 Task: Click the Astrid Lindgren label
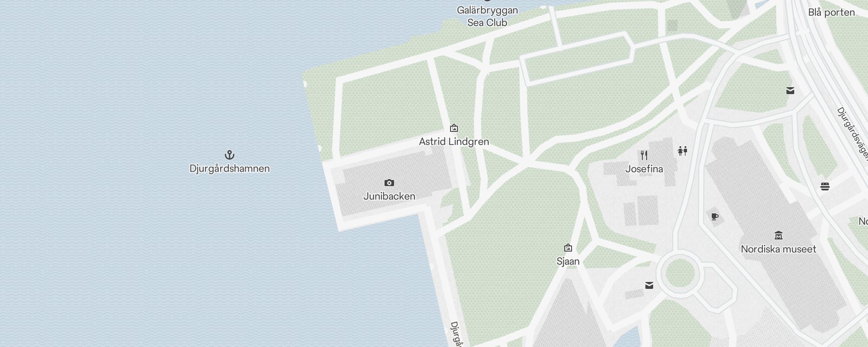(454, 141)
